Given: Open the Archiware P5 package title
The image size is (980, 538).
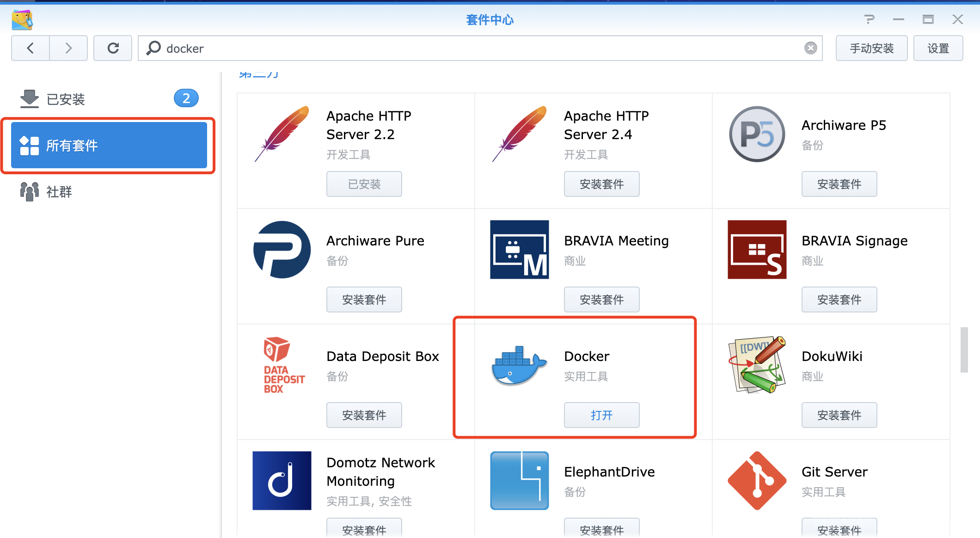Looking at the screenshot, I should point(844,125).
